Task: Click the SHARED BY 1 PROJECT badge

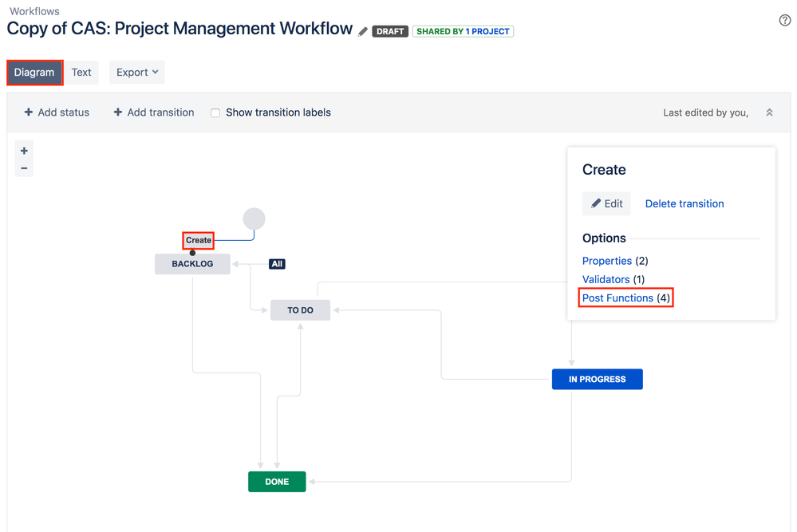Action: point(463,31)
